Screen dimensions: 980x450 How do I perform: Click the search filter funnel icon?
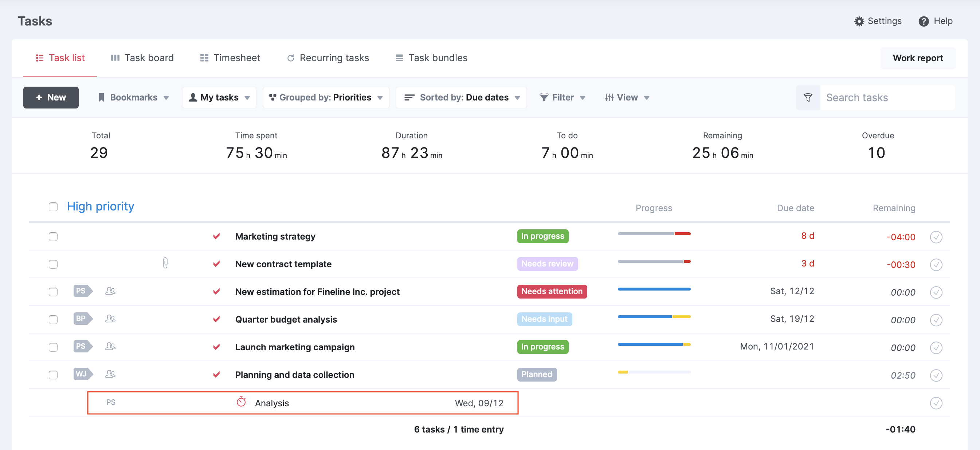click(808, 98)
